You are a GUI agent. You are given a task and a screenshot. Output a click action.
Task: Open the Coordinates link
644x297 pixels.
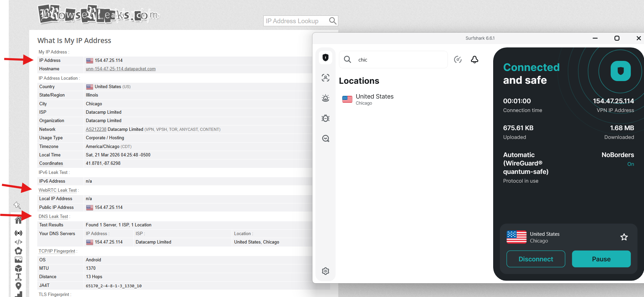[51, 163]
